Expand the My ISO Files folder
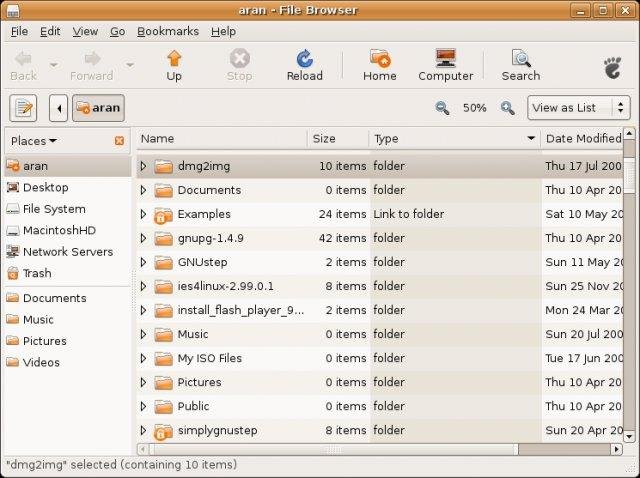Screen dimensions: 640x478 143,358
